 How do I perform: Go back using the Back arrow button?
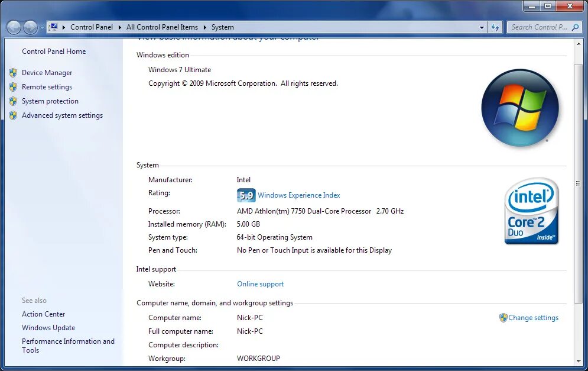click(x=14, y=27)
